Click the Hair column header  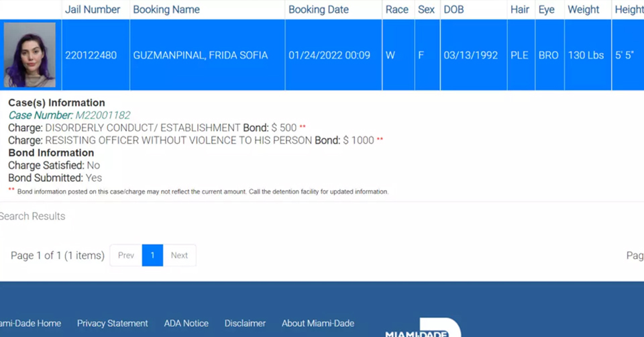(519, 9)
